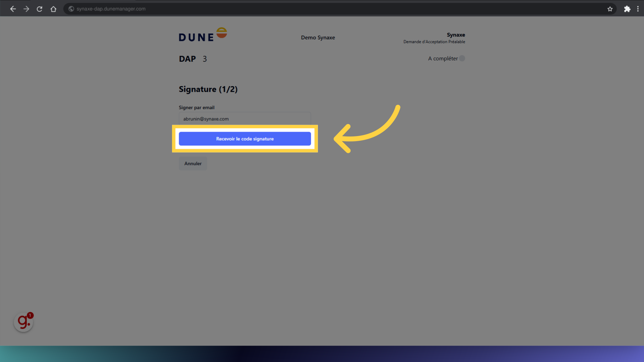Reload the current page
Screen dimensions: 644x362
[39, 9]
